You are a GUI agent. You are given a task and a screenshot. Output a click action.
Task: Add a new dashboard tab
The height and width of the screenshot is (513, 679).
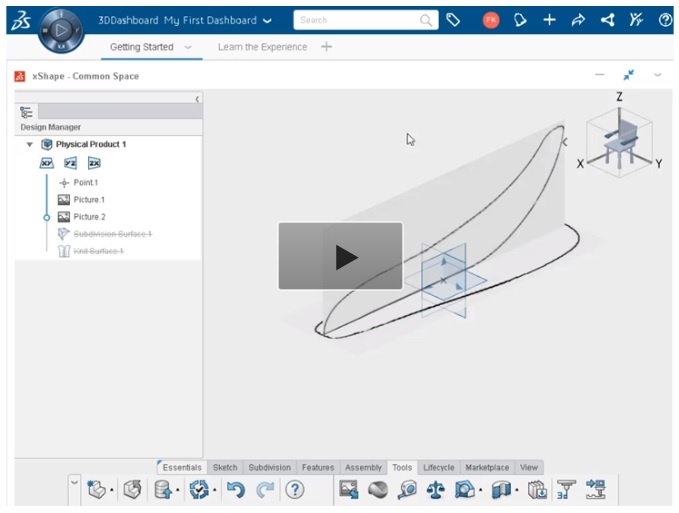pyautogui.click(x=327, y=47)
